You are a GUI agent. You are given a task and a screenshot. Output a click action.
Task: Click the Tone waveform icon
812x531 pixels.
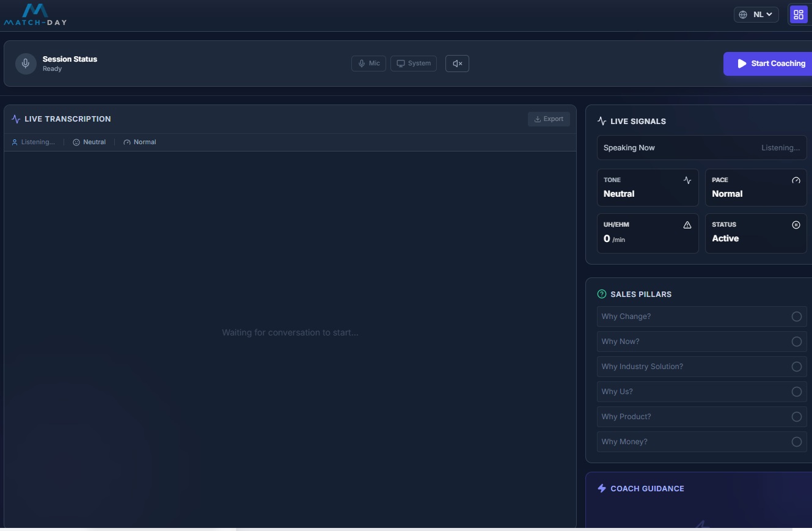coord(687,180)
